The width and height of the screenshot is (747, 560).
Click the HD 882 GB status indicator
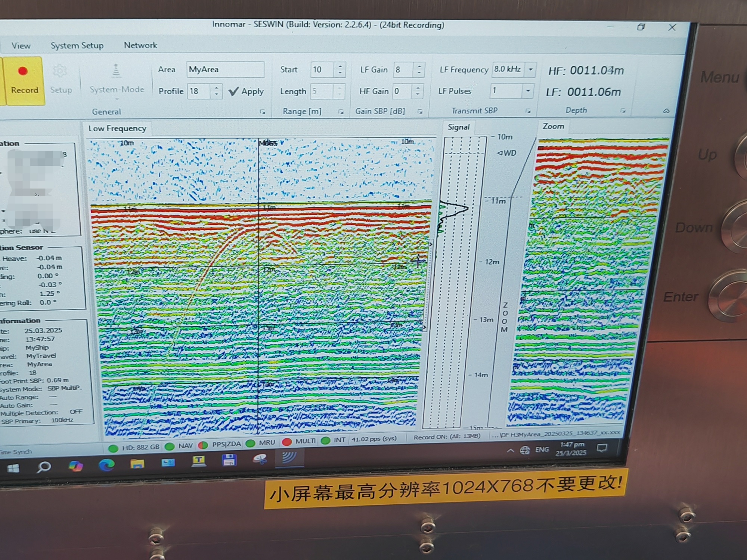[x=134, y=447]
